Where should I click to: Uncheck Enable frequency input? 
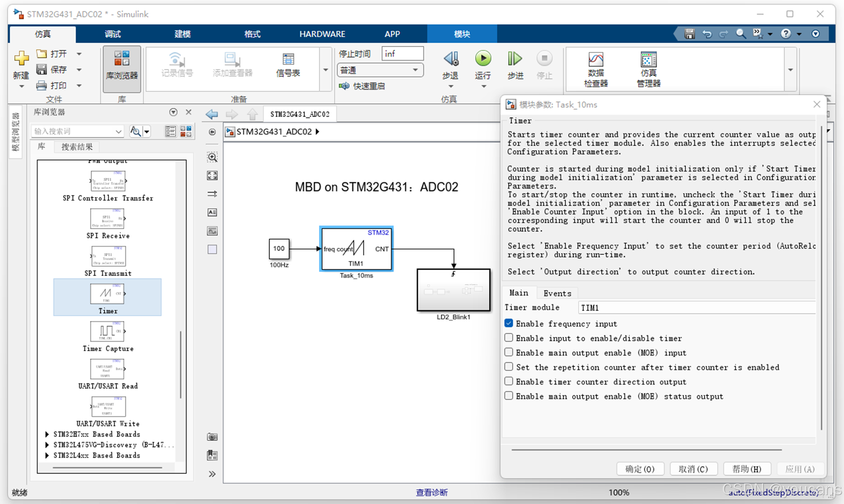click(x=509, y=323)
